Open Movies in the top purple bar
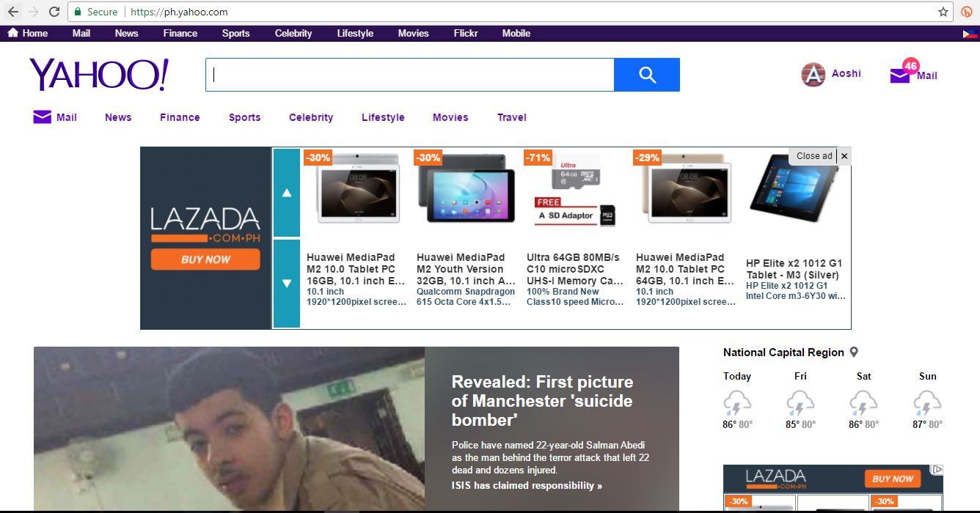Viewport: 980px width, 513px height. tap(414, 33)
